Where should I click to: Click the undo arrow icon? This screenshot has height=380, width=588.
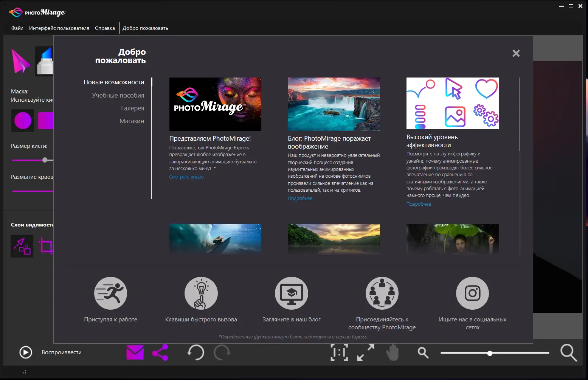pyautogui.click(x=195, y=352)
